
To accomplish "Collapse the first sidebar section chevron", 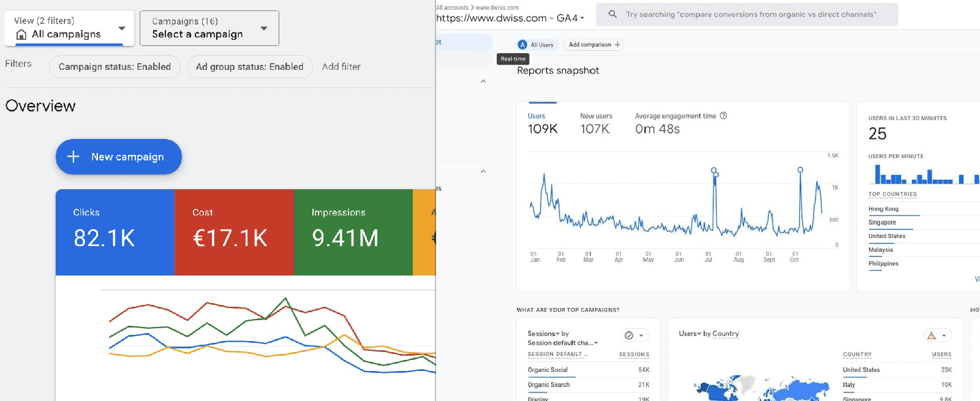I will click(483, 81).
